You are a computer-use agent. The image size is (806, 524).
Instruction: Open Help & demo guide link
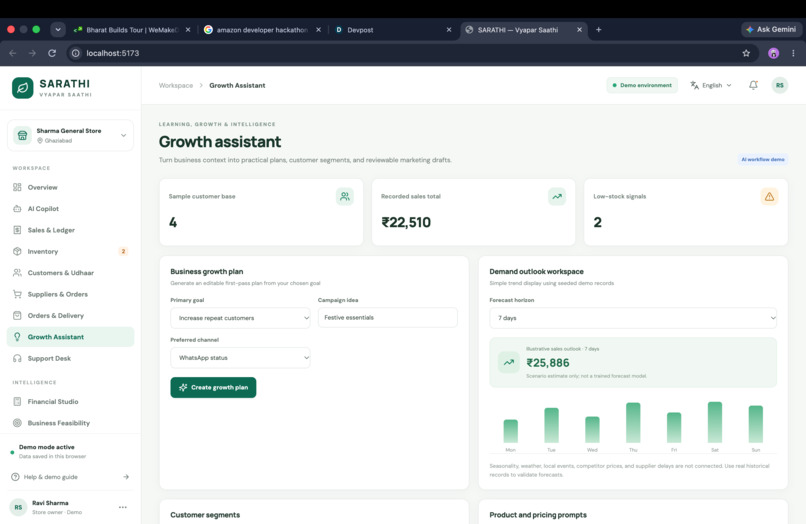(70, 477)
